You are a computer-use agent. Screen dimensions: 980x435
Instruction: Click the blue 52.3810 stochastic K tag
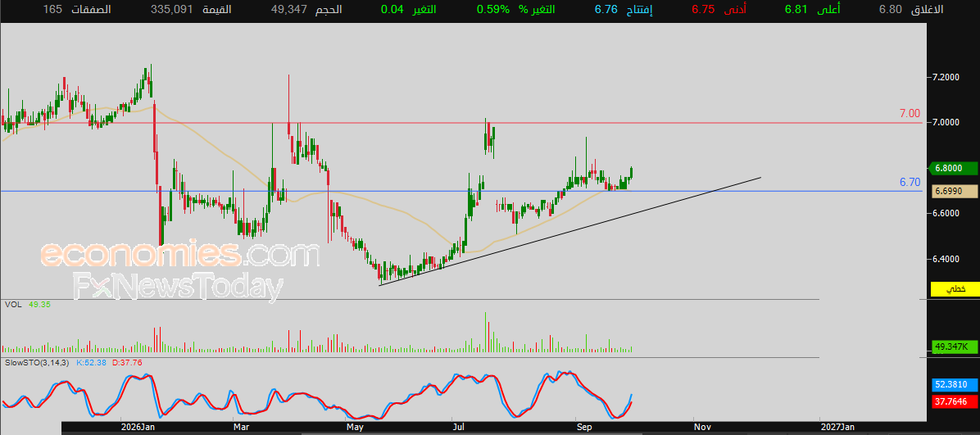point(954,384)
